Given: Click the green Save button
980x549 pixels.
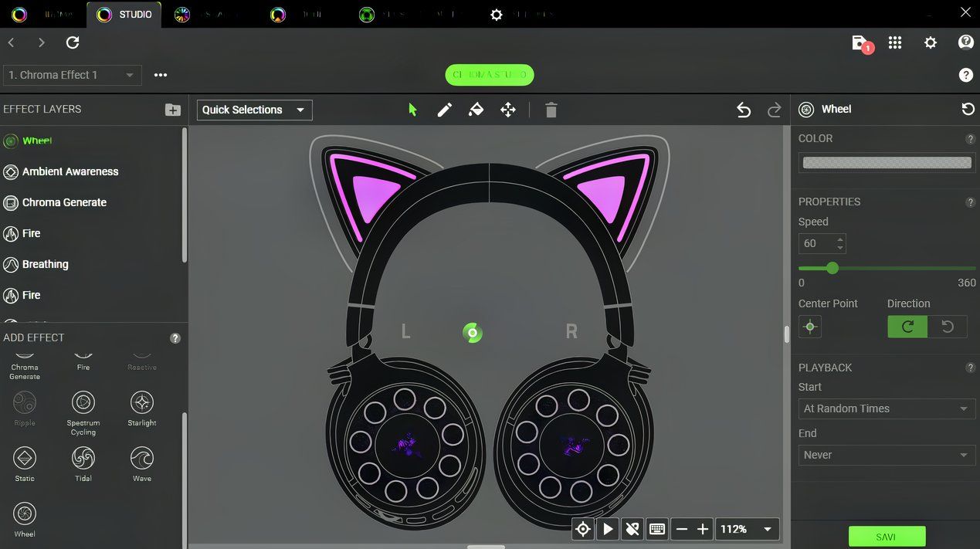Looking at the screenshot, I should click(887, 537).
